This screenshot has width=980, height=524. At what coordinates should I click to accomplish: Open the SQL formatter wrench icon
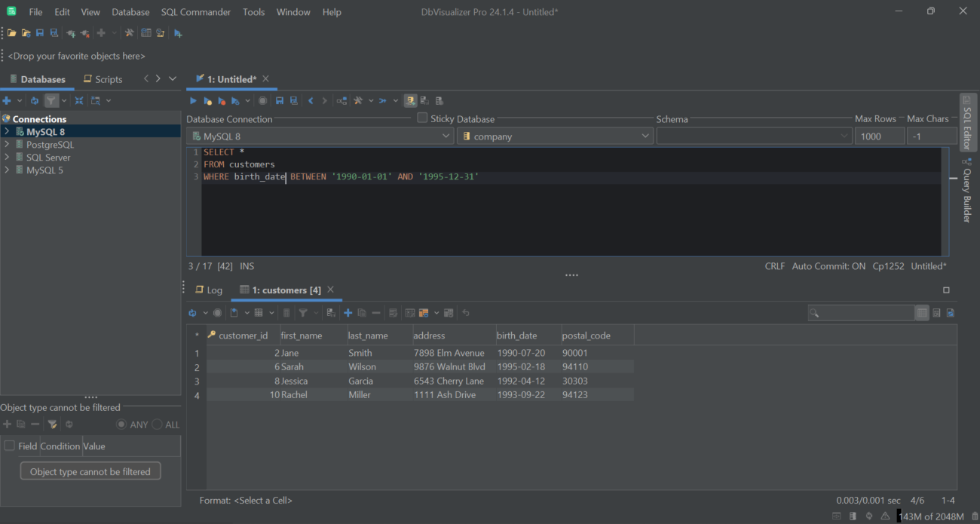357,100
